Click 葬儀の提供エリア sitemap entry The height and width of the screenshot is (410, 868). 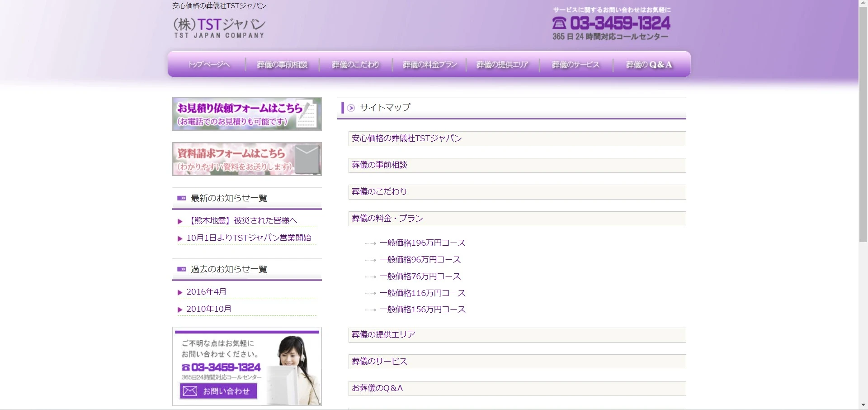click(x=383, y=335)
